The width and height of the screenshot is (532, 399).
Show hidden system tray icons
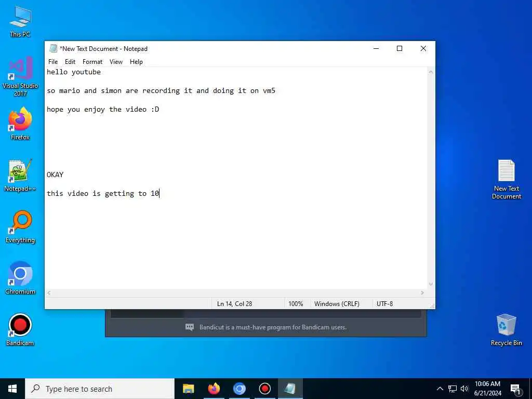pyautogui.click(x=440, y=389)
